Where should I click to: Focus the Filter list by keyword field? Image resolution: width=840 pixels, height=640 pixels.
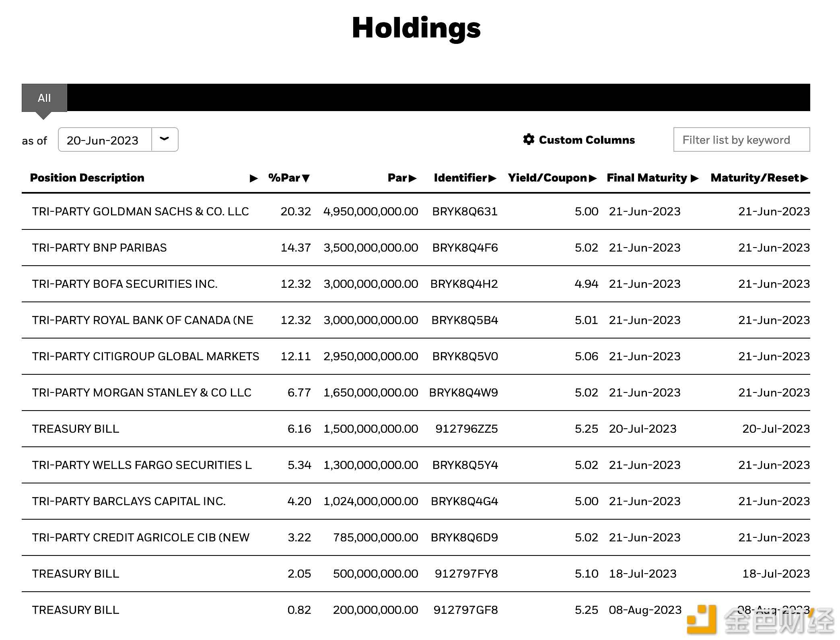coord(741,140)
